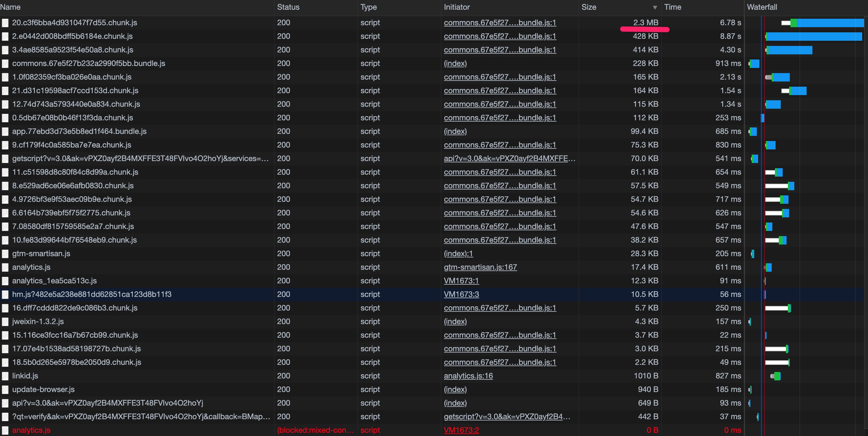
Task: Select the ?qt=verify&ak request row
Action: [141, 417]
